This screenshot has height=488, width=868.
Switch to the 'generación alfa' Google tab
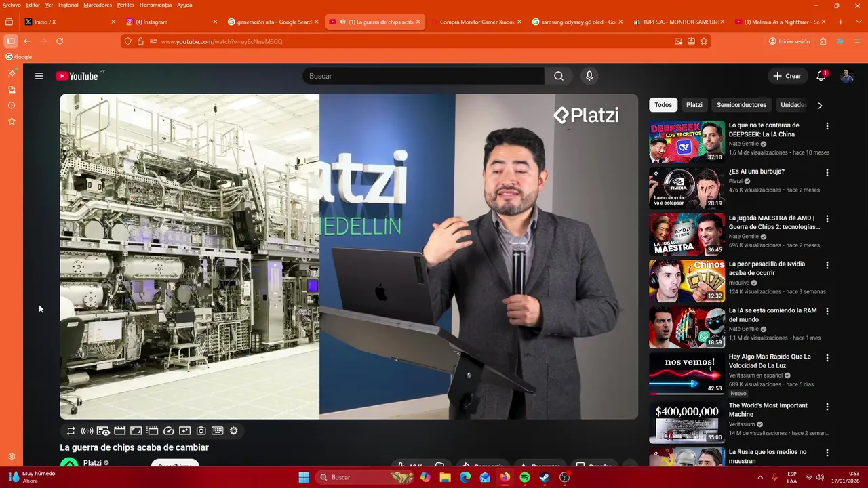click(273, 22)
